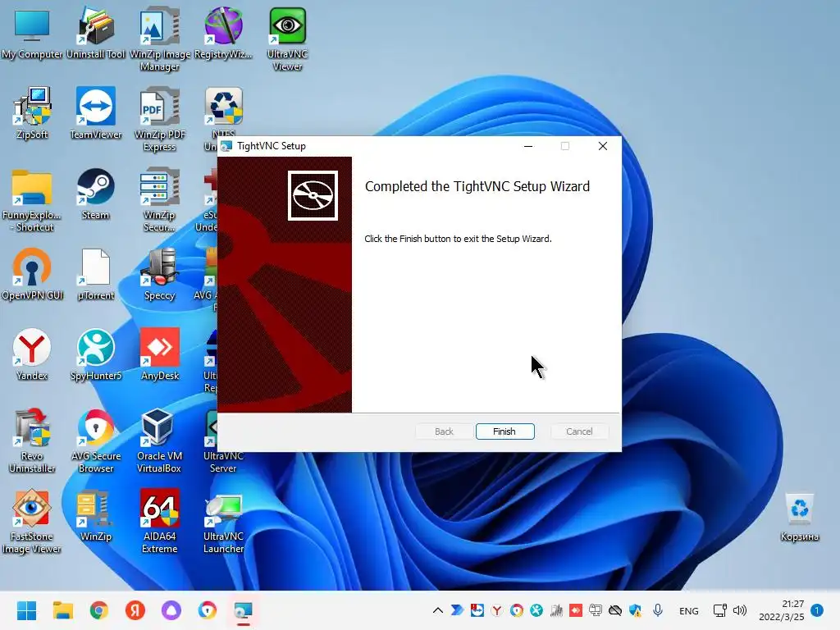
Task: Select the AnyDesk desktop icon
Action: 160,354
